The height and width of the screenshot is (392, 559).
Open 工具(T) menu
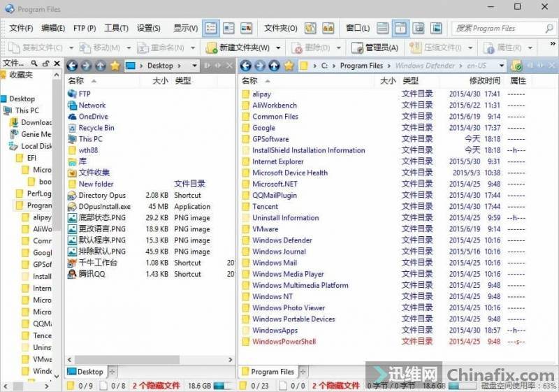tap(116, 28)
